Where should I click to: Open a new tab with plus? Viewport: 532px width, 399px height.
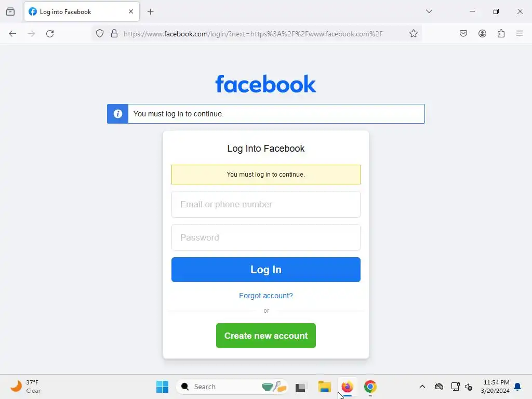click(x=151, y=12)
